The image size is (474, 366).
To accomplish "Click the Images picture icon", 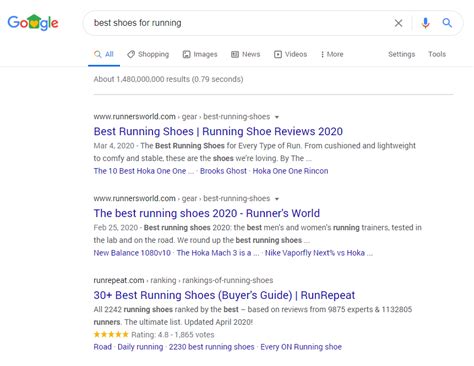I will pyautogui.click(x=186, y=54).
